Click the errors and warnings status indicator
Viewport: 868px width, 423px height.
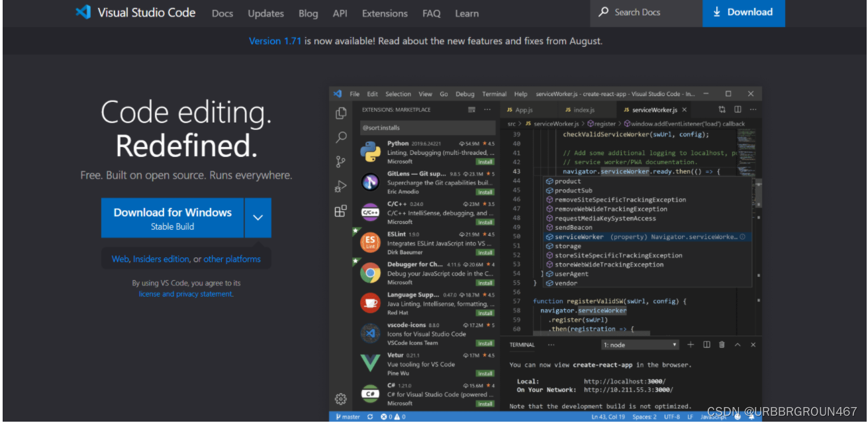393,416
